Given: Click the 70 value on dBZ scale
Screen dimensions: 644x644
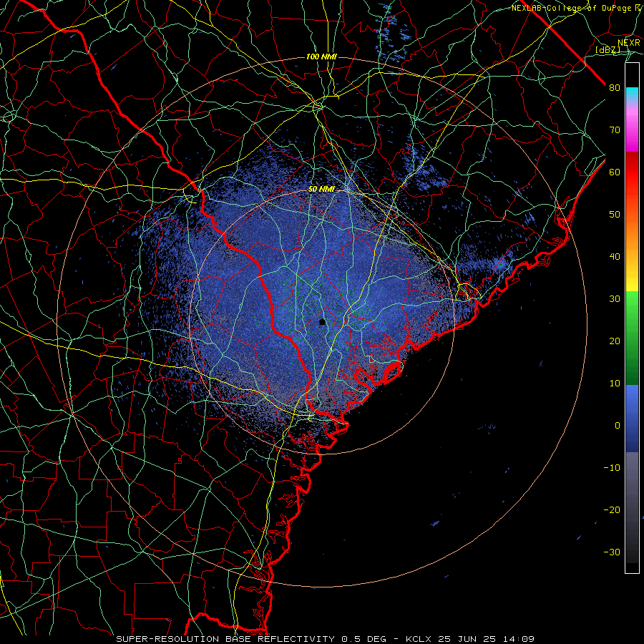Looking at the screenshot, I should click(615, 130).
